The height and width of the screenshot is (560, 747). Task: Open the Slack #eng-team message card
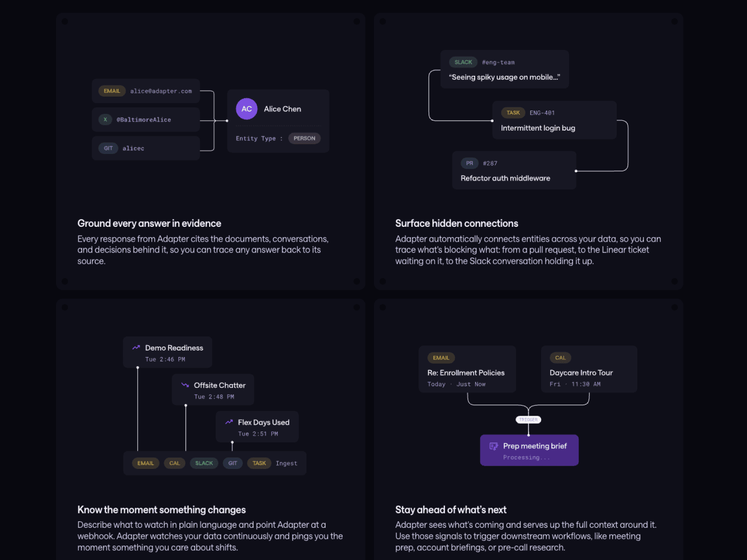tap(505, 69)
